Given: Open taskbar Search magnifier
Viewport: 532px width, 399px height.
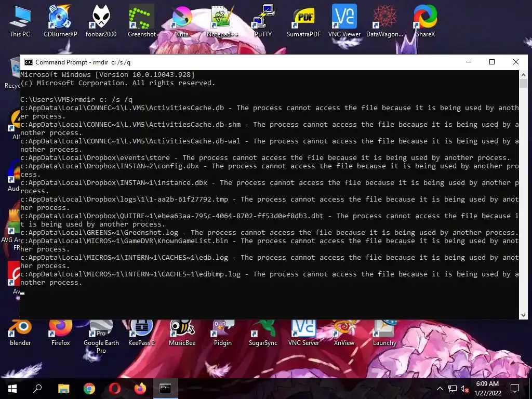Looking at the screenshot, I should (37, 389).
